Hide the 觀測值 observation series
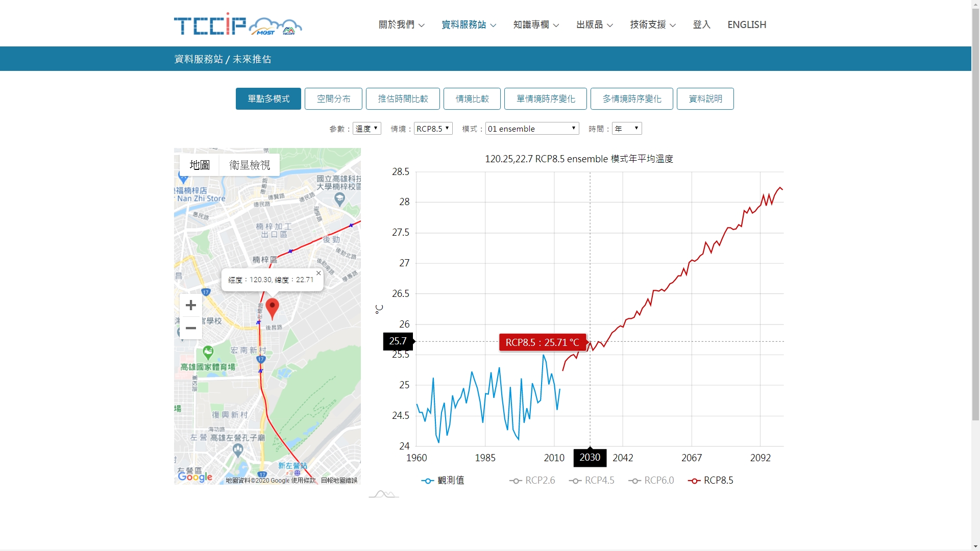Viewport: 980px width, 551px height. click(x=443, y=481)
